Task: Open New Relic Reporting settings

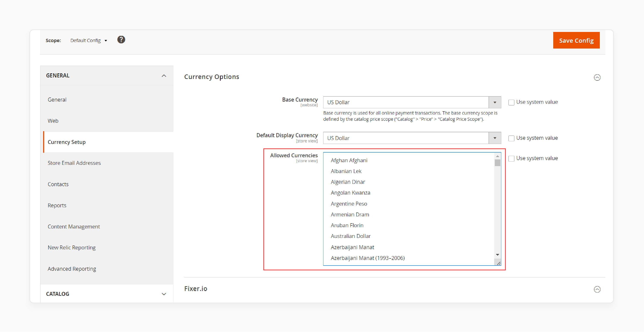Action: [72, 247]
